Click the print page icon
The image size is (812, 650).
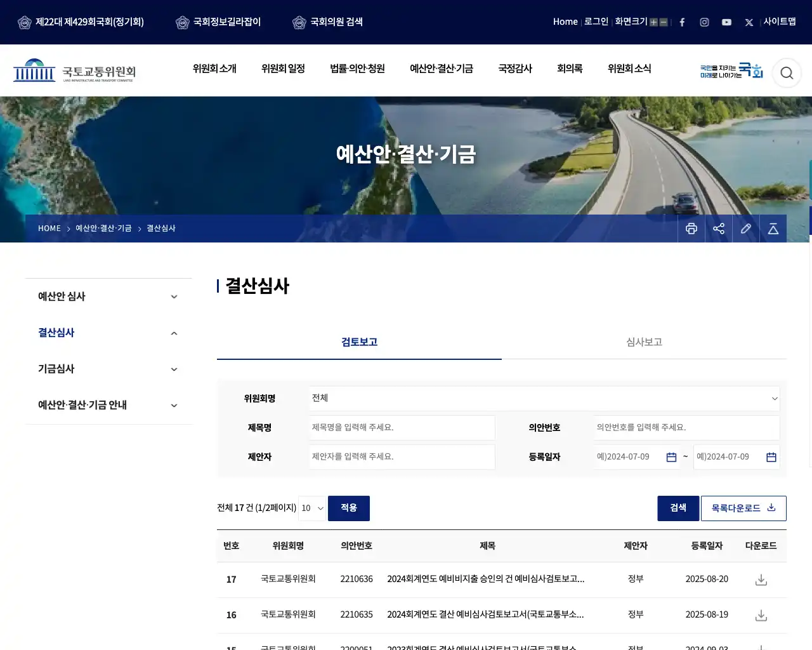pos(691,229)
